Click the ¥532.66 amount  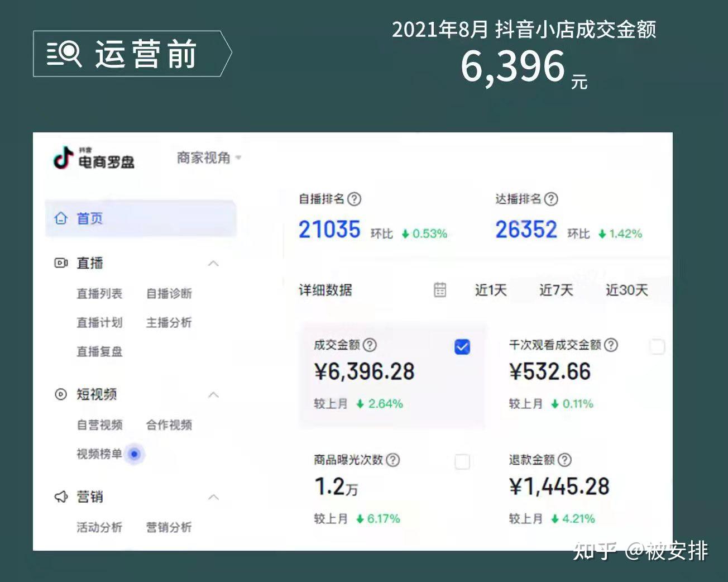click(549, 372)
